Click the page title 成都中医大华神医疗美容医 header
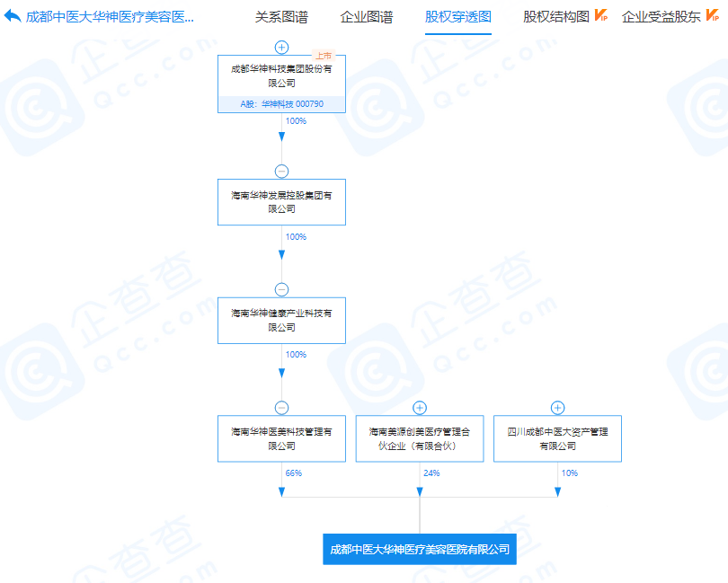This screenshot has height=583, width=728. (110, 16)
